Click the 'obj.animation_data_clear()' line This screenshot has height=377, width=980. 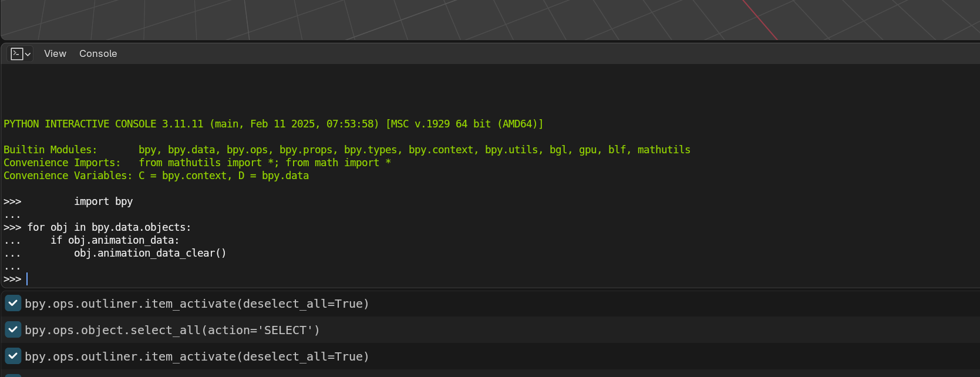pyautogui.click(x=150, y=253)
